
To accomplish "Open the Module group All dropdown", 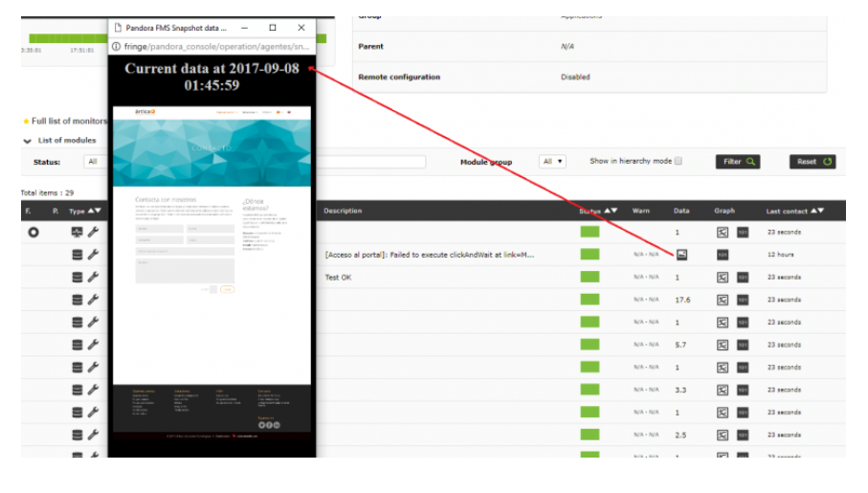I will pyautogui.click(x=552, y=161).
